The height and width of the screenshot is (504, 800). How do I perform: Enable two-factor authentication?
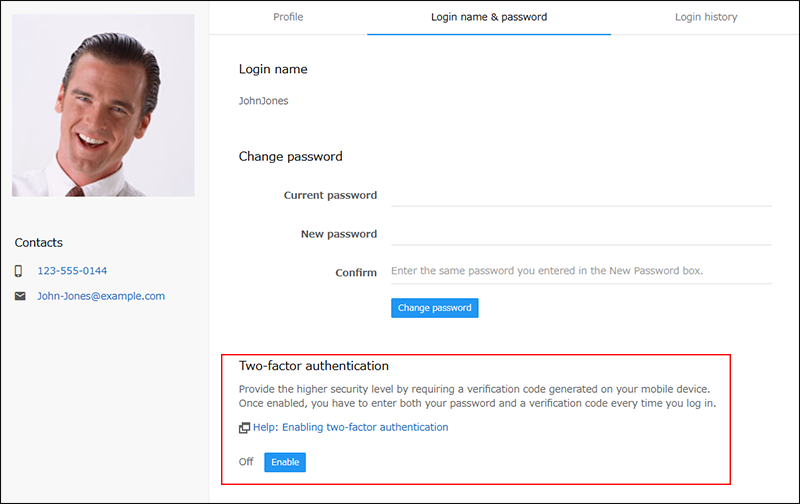pyautogui.click(x=285, y=462)
